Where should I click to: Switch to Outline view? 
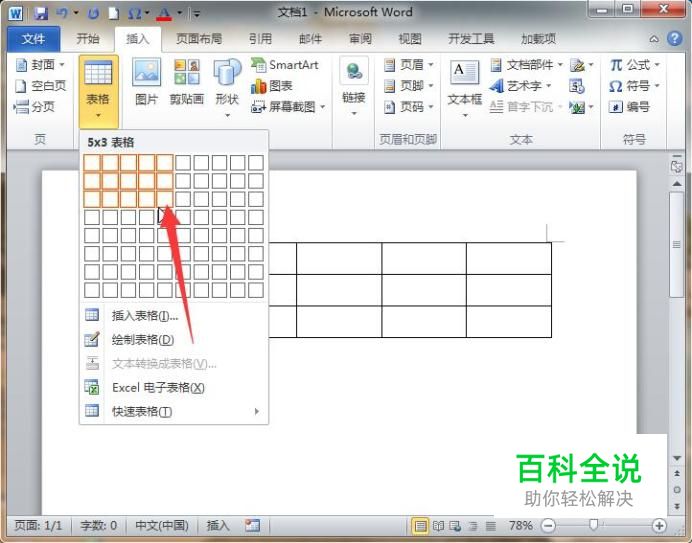(473, 526)
